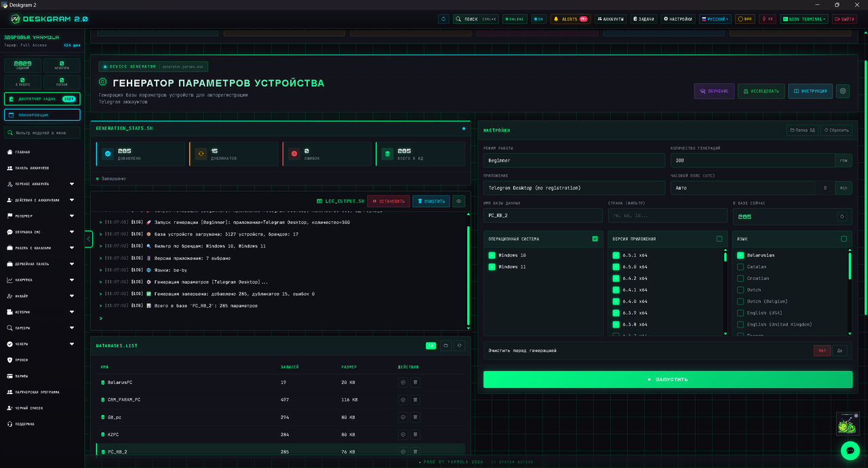Open Панель аккаунтов in the sidebar
This screenshot has width=868, height=468.
pyautogui.click(x=41, y=168)
